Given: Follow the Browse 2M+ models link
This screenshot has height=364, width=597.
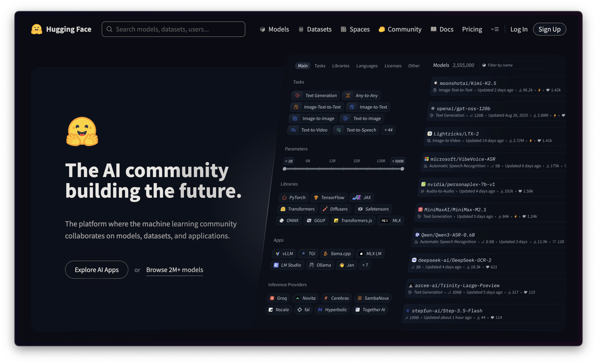Looking at the screenshot, I should click(175, 270).
